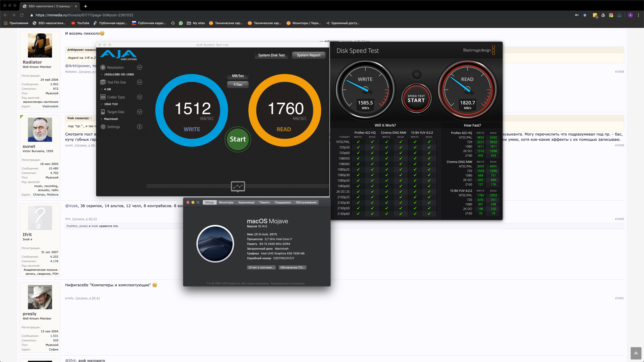The width and height of the screenshot is (644, 362).
Task: Click the chart icon in AJA System Test
Action: pyautogui.click(x=238, y=186)
